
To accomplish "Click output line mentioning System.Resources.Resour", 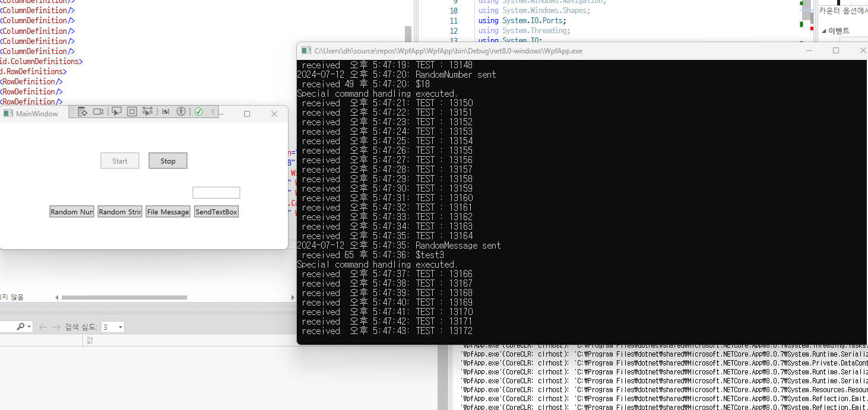I will [664, 390].
